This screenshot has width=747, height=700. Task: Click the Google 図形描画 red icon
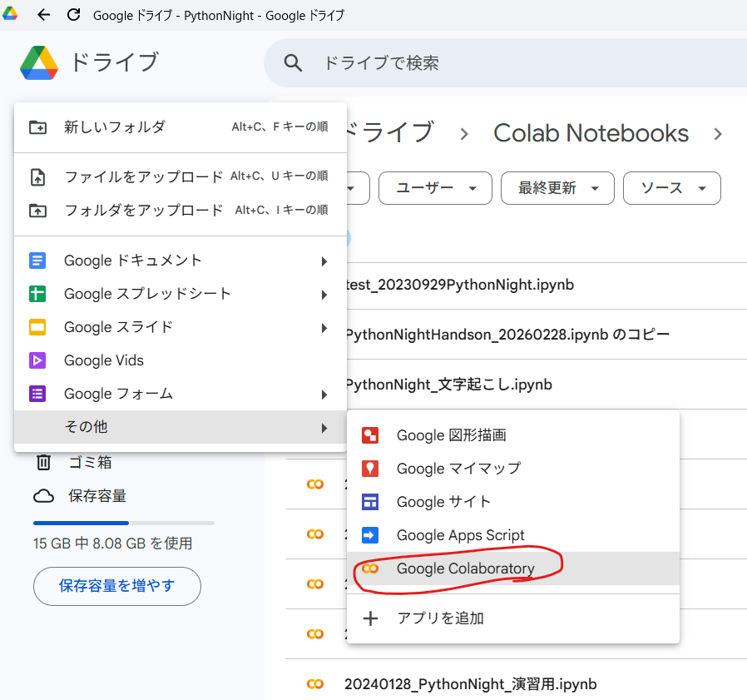(370, 435)
